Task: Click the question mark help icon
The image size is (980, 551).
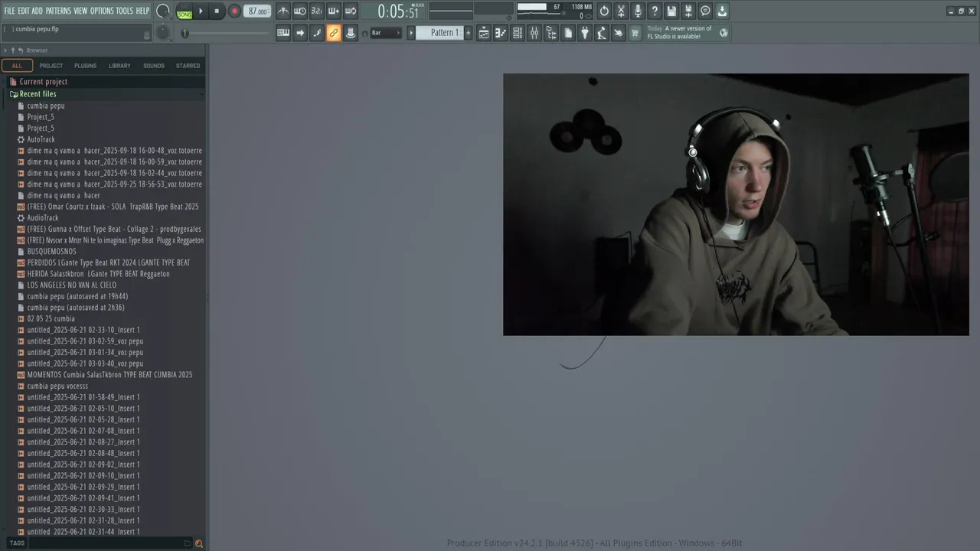Action: click(655, 11)
